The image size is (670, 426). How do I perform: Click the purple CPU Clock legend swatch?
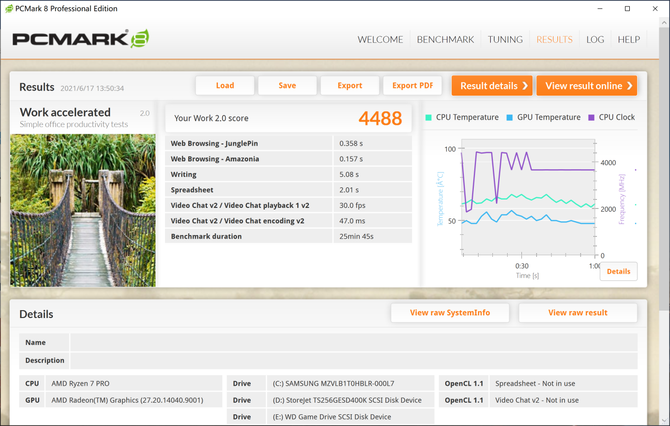click(591, 117)
